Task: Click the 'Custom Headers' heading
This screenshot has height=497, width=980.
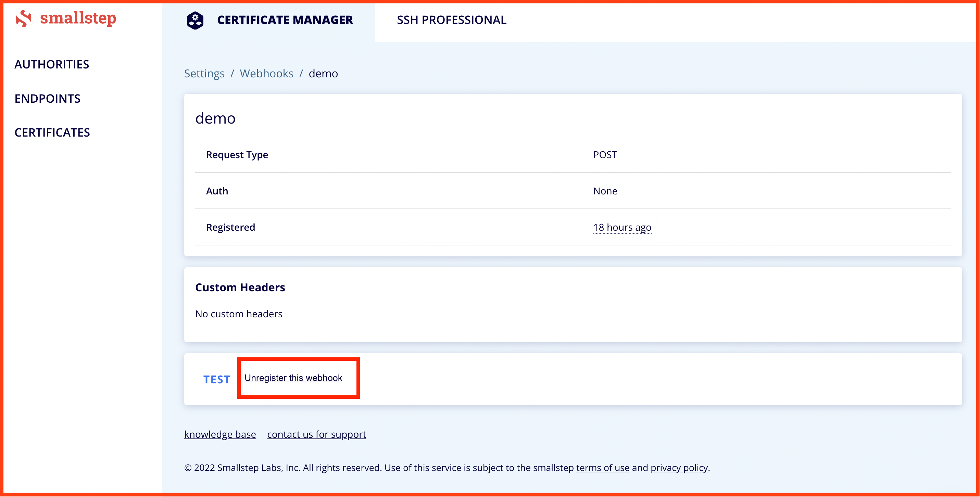Action: (x=240, y=288)
